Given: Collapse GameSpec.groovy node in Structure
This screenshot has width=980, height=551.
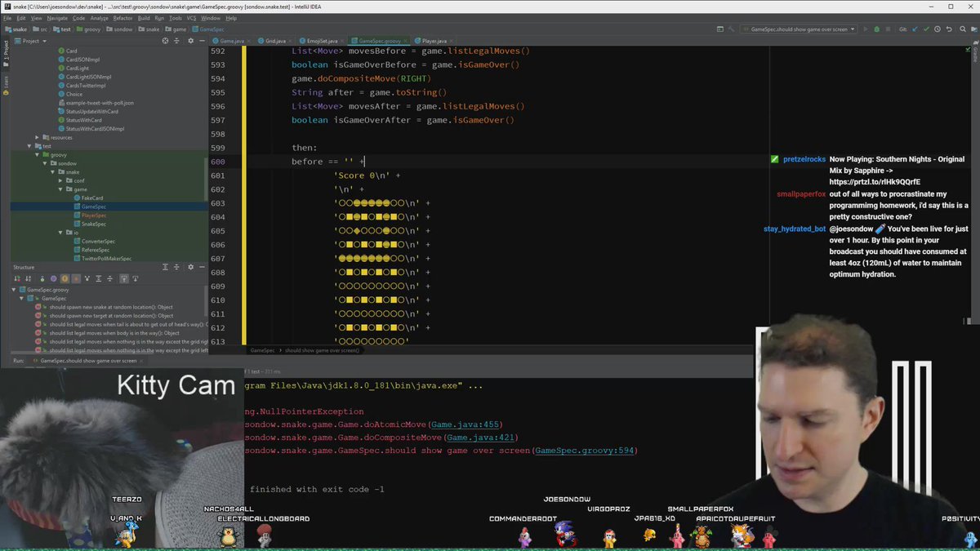Looking at the screenshot, I should 14,290.
